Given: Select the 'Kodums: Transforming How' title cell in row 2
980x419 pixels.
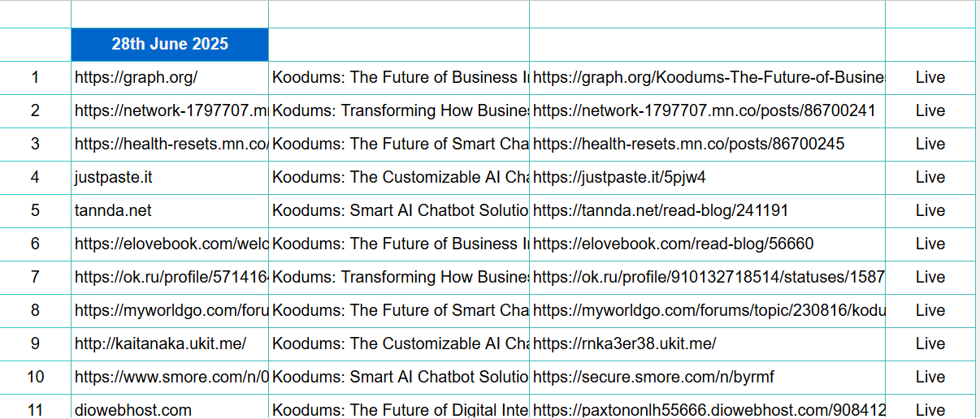Looking at the screenshot, I should (399, 110).
